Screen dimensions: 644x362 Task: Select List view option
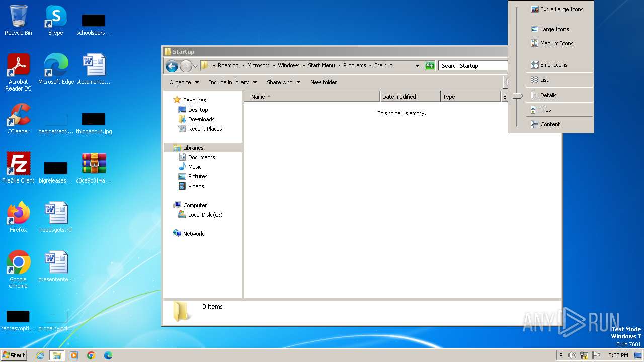tap(540, 80)
